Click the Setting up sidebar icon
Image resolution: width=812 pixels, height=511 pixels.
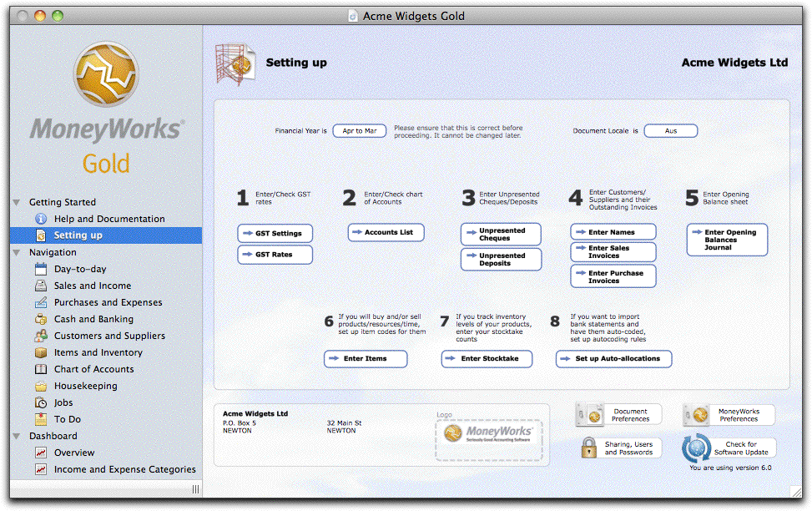41,235
